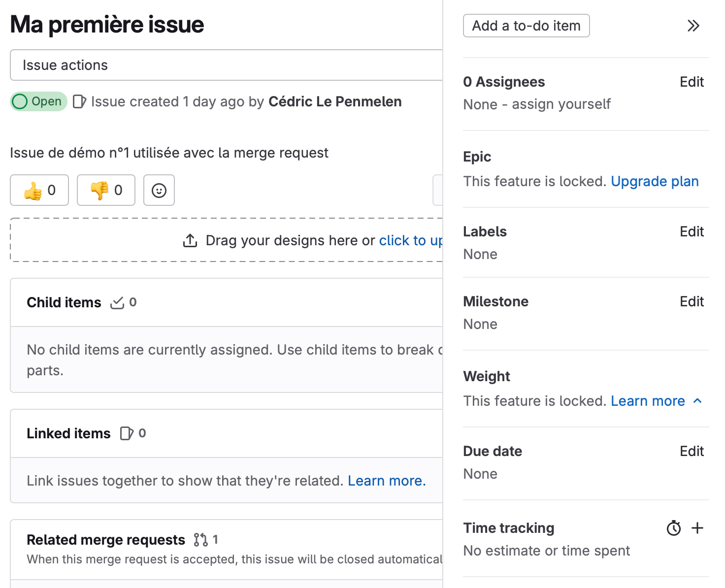The image size is (725, 588).
Task: Click the Open status badge
Action: coord(38,101)
